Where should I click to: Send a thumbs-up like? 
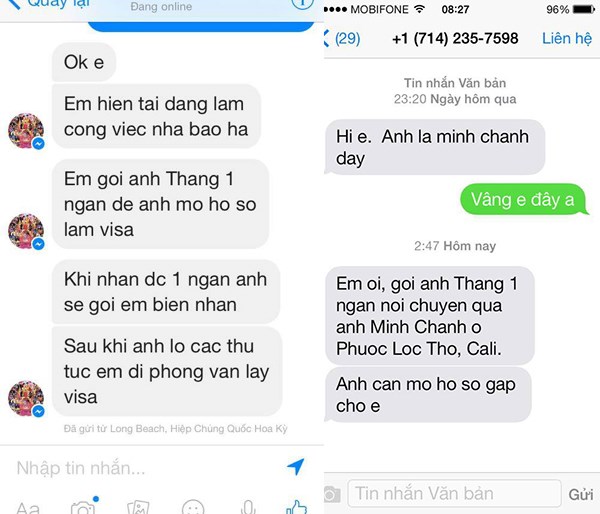[x=297, y=507]
